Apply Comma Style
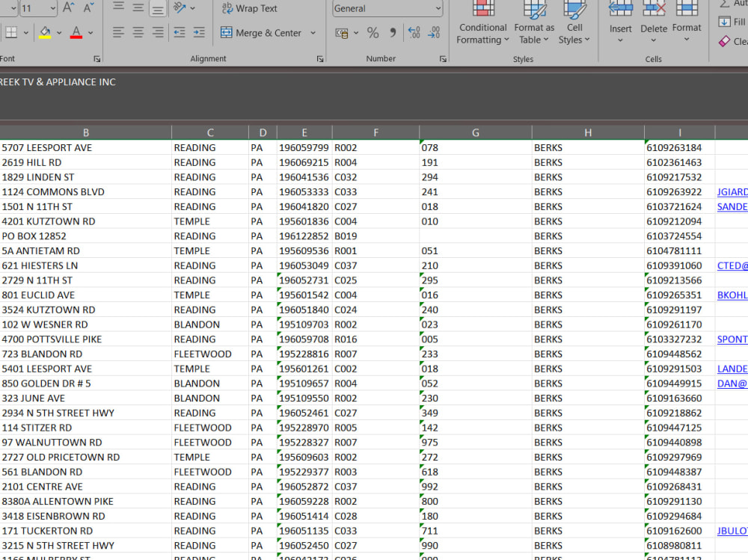 [393, 33]
